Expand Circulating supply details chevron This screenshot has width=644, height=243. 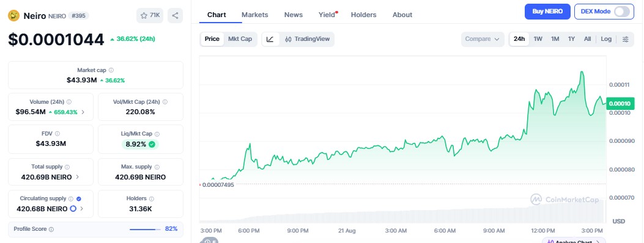(82, 209)
